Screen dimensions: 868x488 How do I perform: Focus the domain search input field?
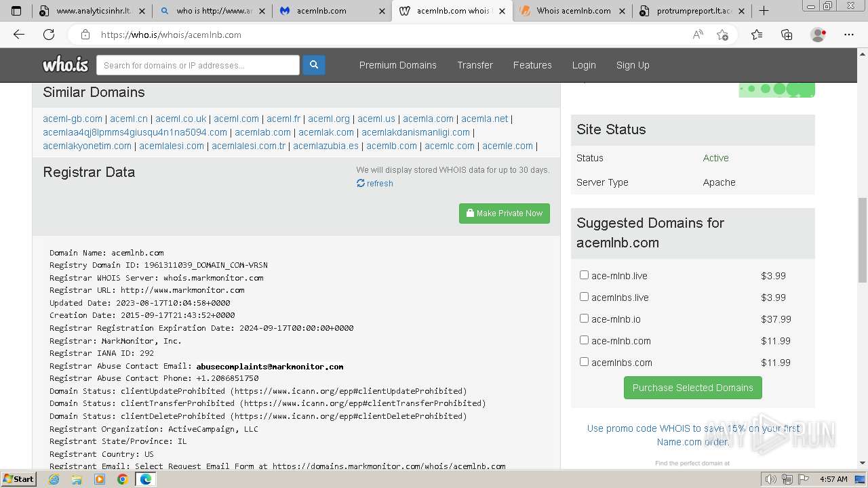click(198, 65)
